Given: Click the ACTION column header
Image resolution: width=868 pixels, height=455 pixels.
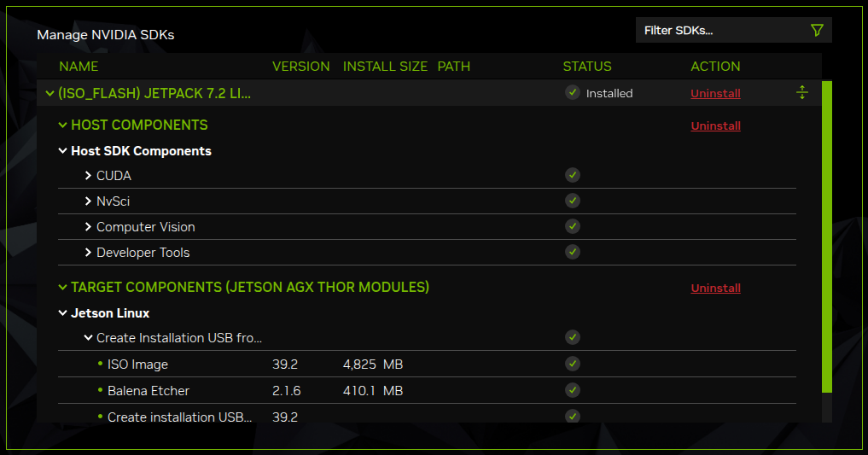Looking at the screenshot, I should pos(715,67).
